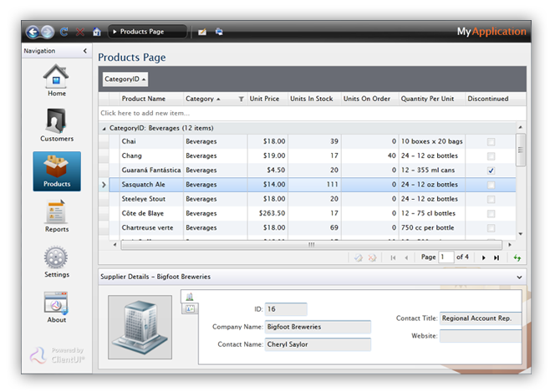Select Products in navigation sidebar
This screenshot has width=550, height=392.
pyautogui.click(x=57, y=171)
